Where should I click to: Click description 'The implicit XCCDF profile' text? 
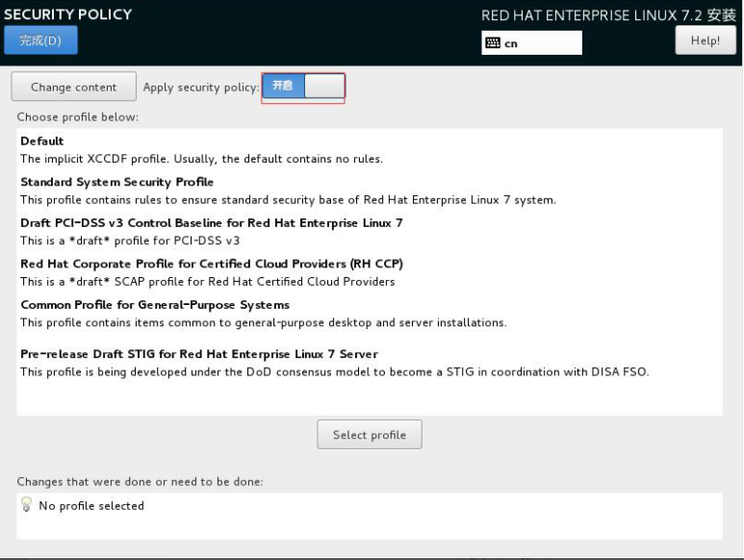tap(201, 159)
